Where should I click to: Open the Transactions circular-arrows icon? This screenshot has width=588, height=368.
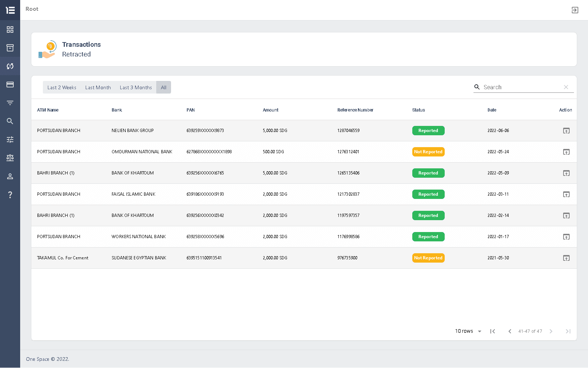(x=10, y=66)
